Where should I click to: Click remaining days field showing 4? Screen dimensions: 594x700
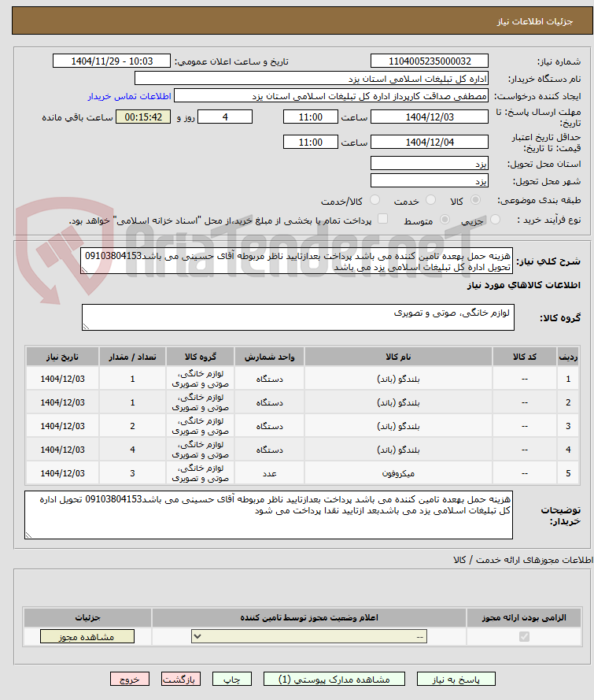point(225,117)
